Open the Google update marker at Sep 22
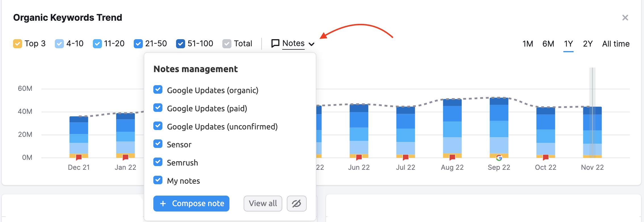Screen dimensions: 644x222 [499, 158]
